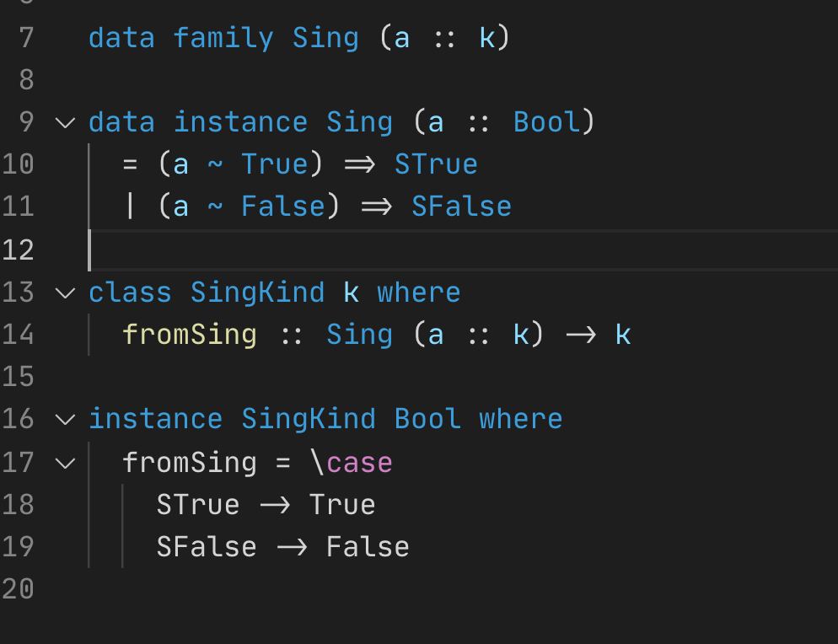Select line number 12 in the gutter
Screen dimensions: 838x644
click(18, 250)
